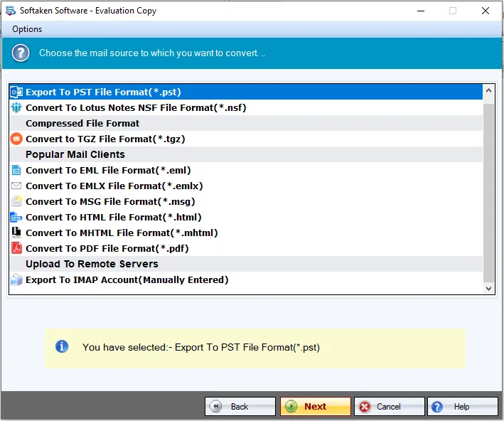
Task: Click the vertical scrollbar thumb of format list
Action: (x=488, y=193)
